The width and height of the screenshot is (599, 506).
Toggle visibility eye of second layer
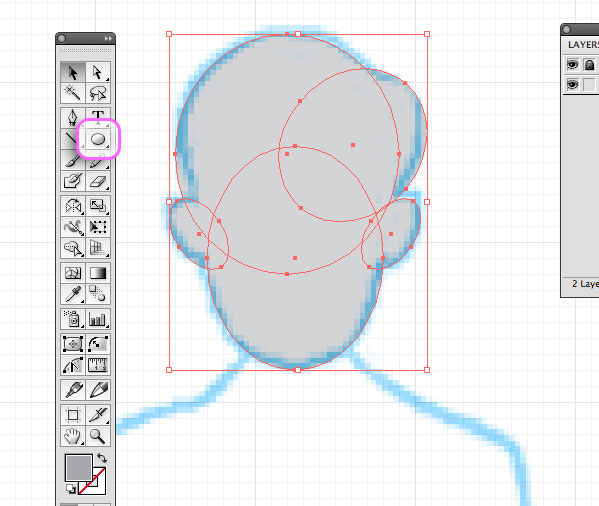pos(572,84)
